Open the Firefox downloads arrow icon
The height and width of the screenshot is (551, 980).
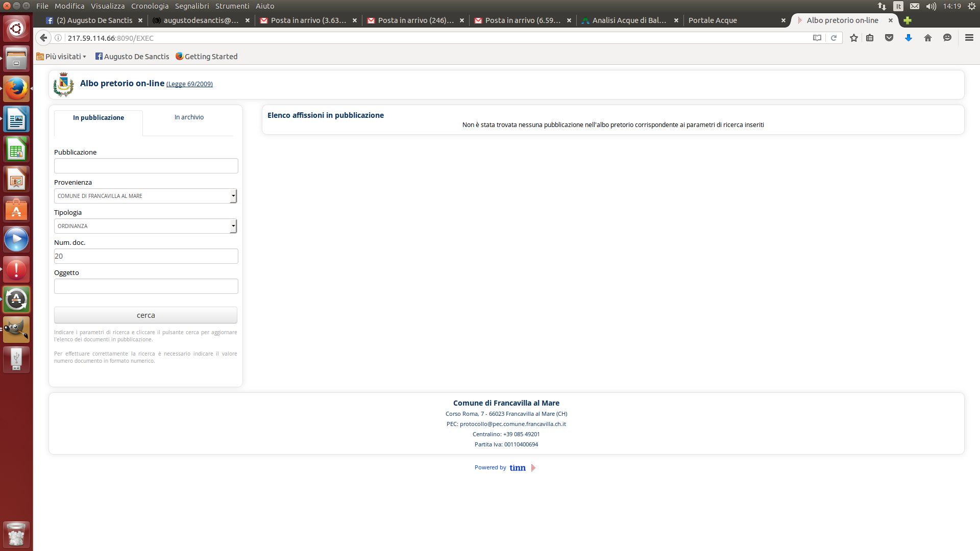pyautogui.click(x=909, y=38)
